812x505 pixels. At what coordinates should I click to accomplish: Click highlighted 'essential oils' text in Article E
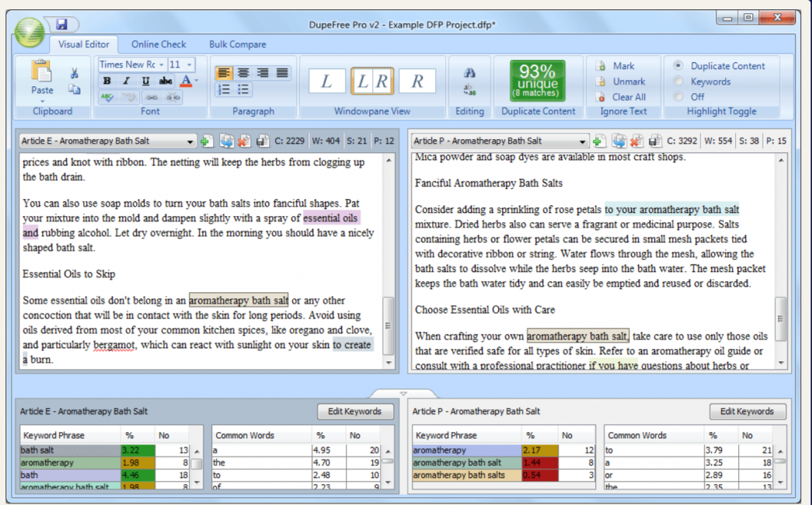coord(330,218)
